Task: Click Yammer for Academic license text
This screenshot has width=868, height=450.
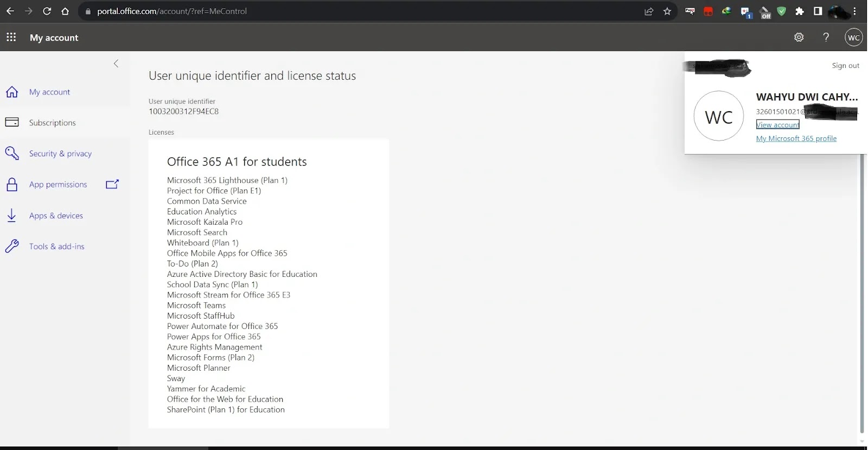Action: [206, 389]
